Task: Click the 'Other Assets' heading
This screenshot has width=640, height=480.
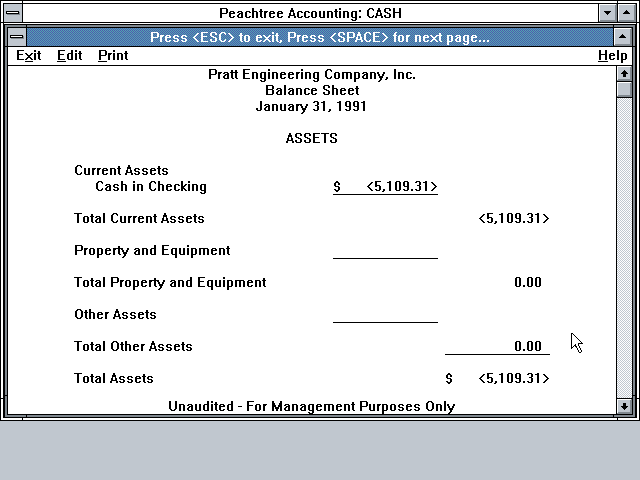Action: pos(115,314)
